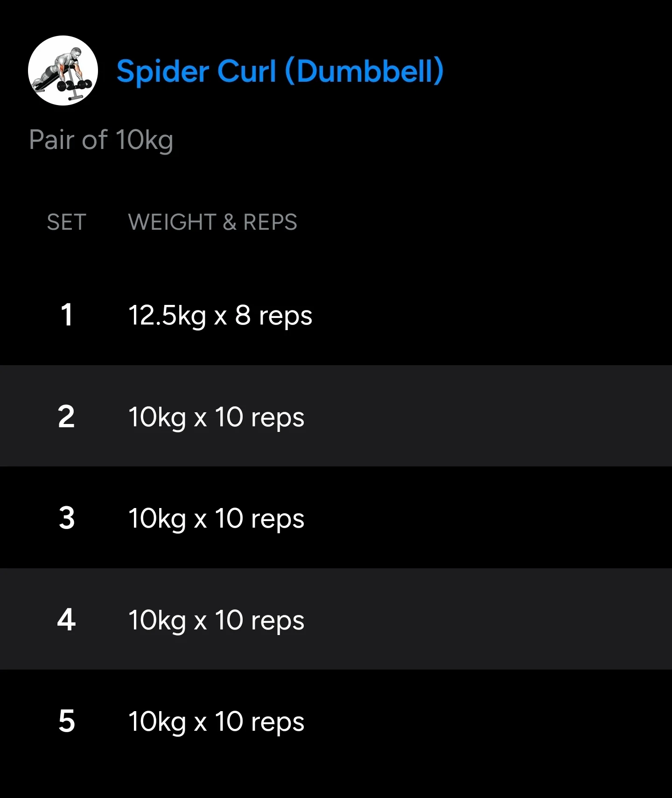Tap the Spider Curl exercise thumbnail image
Image resolution: width=672 pixels, height=798 pixels.
click(x=63, y=71)
